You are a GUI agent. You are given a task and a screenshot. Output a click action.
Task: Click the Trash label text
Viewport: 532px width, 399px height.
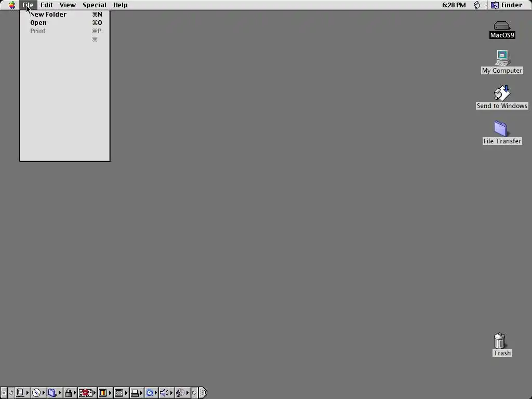coord(502,353)
